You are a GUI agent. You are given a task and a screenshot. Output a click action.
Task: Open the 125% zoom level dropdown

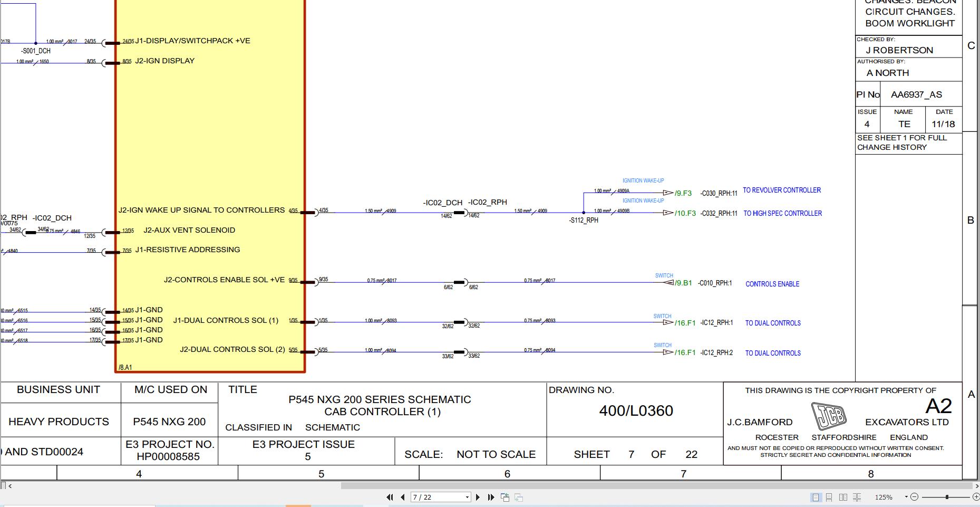[906, 497]
